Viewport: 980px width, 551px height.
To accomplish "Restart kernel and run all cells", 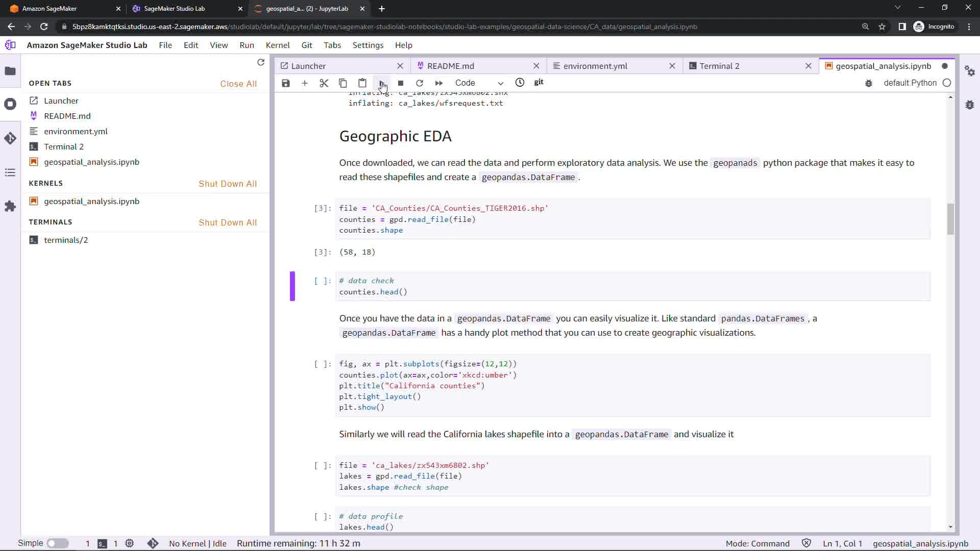I will coord(438,83).
